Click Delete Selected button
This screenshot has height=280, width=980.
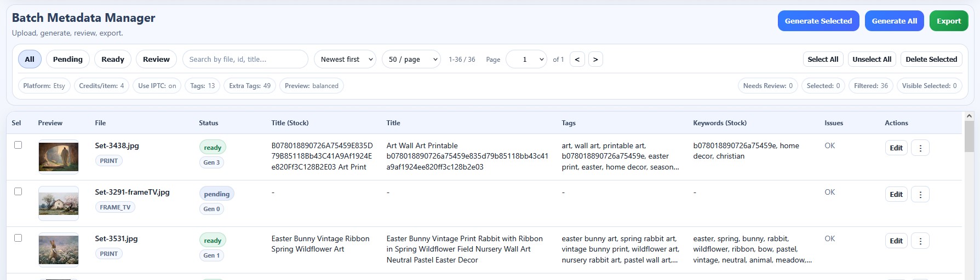(931, 59)
